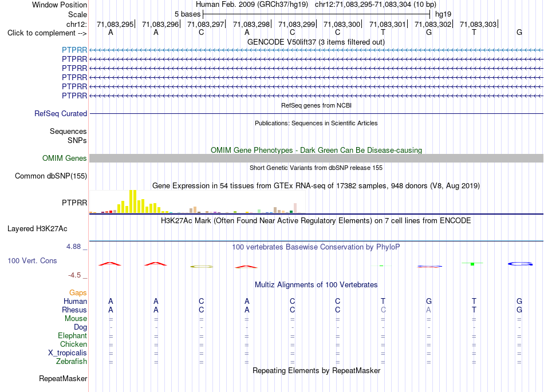Click the 'Sequences' track label
544x392 pixels.
coord(68,132)
